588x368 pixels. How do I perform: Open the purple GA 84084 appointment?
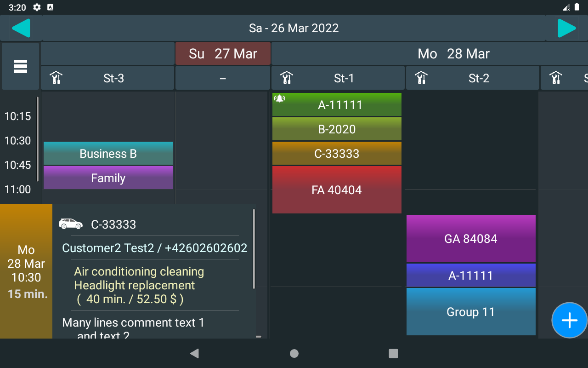coord(471,238)
